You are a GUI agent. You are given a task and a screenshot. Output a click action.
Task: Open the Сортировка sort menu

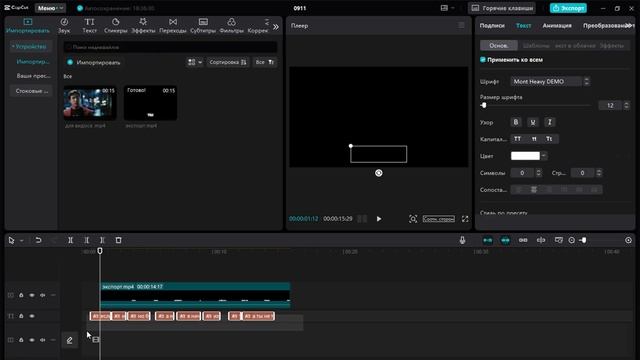[228, 62]
